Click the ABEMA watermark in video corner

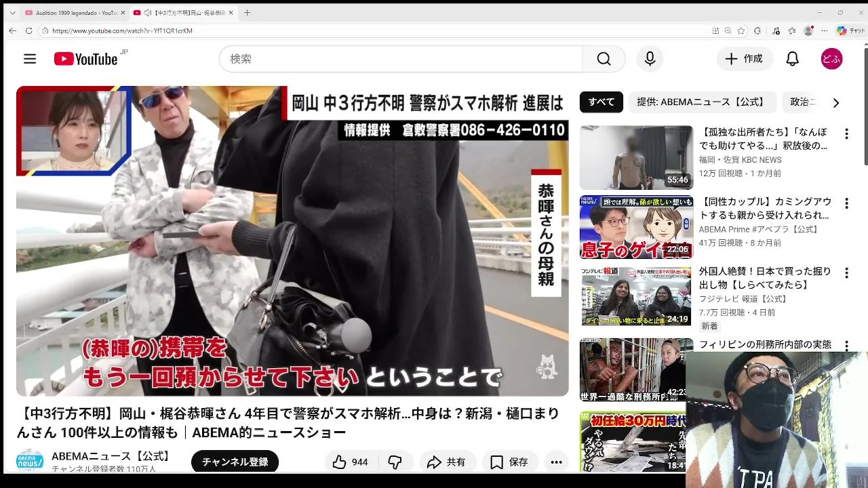click(x=547, y=367)
